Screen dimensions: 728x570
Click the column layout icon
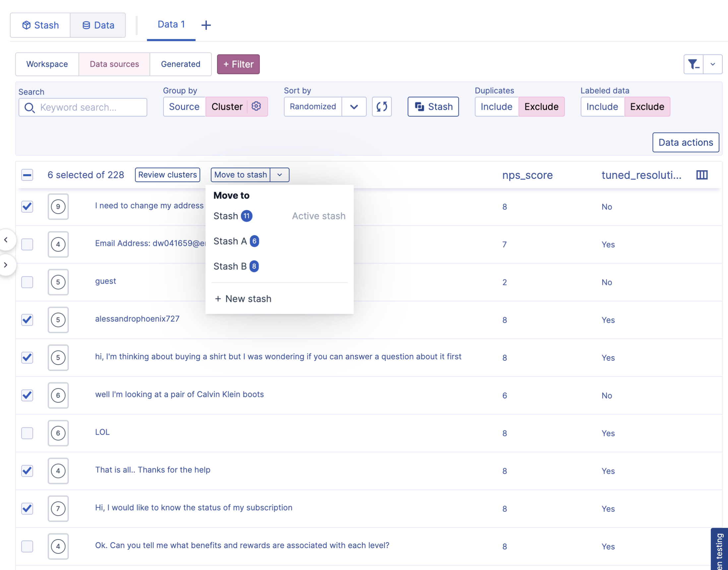(x=702, y=175)
